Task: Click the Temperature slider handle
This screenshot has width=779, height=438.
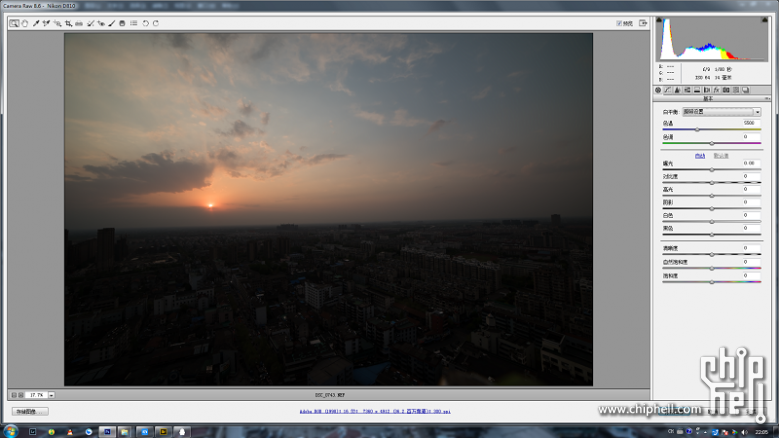Action: click(x=697, y=130)
